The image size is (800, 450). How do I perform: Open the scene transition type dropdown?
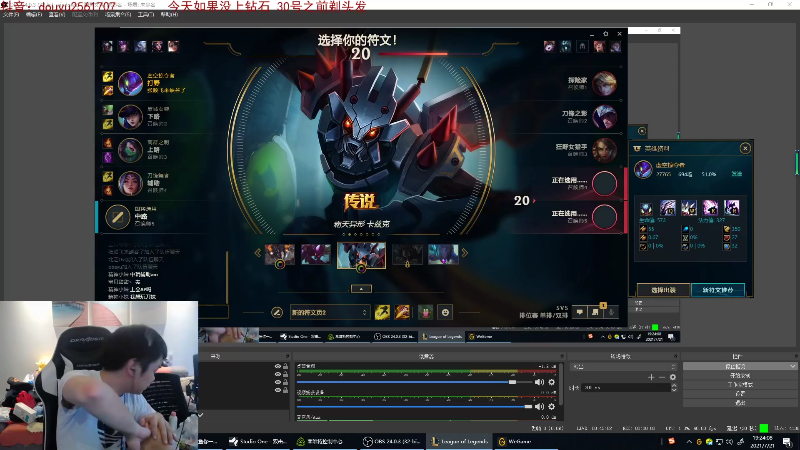pyautogui.click(x=622, y=366)
